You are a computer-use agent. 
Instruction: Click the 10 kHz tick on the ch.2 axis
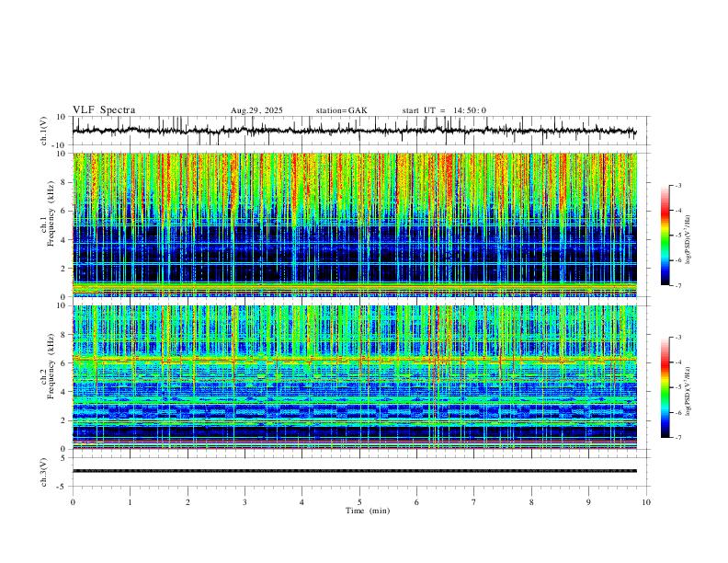click(63, 305)
